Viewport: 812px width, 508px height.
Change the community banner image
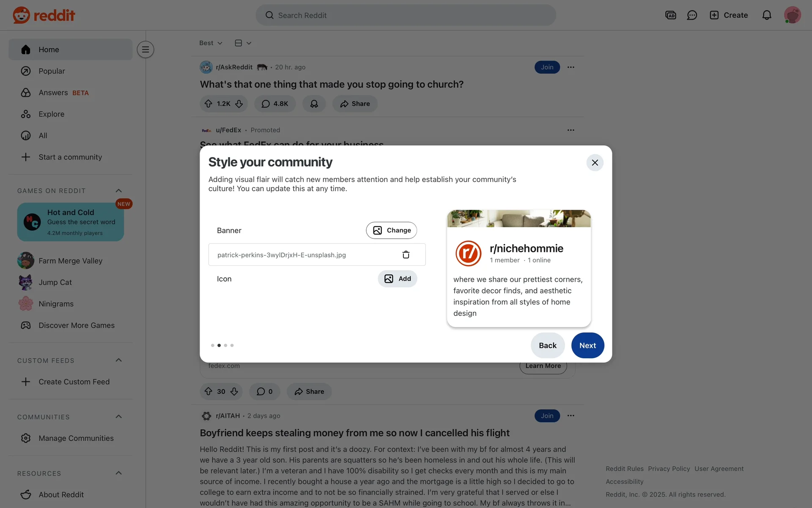[391, 230]
